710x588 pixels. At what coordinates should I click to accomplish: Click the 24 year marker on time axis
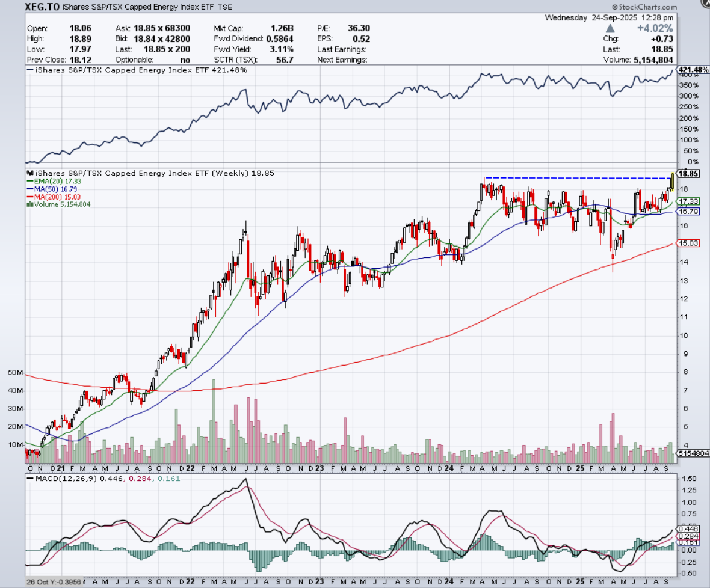coord(450,467)
